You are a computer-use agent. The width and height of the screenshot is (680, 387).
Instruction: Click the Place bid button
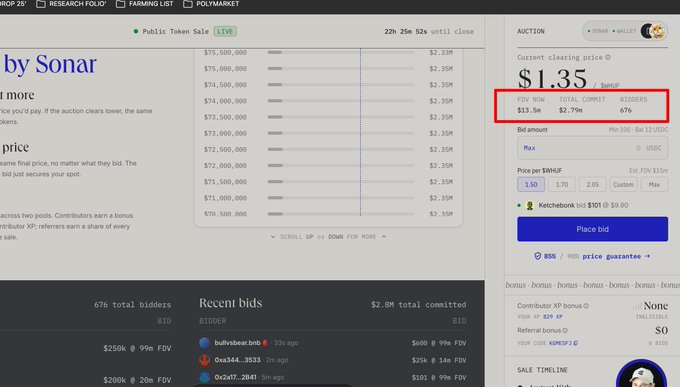point(592,229)
